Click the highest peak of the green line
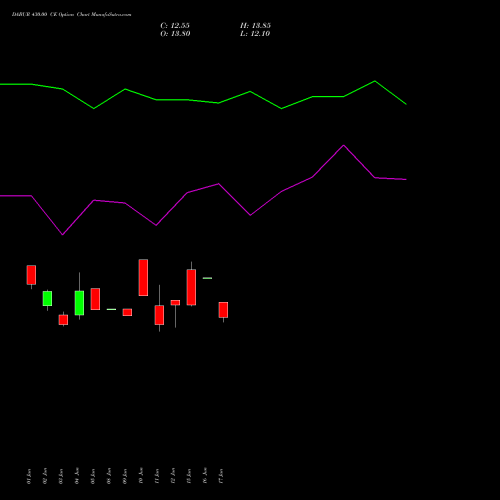The height and width of the screenshot is (500, 500). (x=375, y=81)
